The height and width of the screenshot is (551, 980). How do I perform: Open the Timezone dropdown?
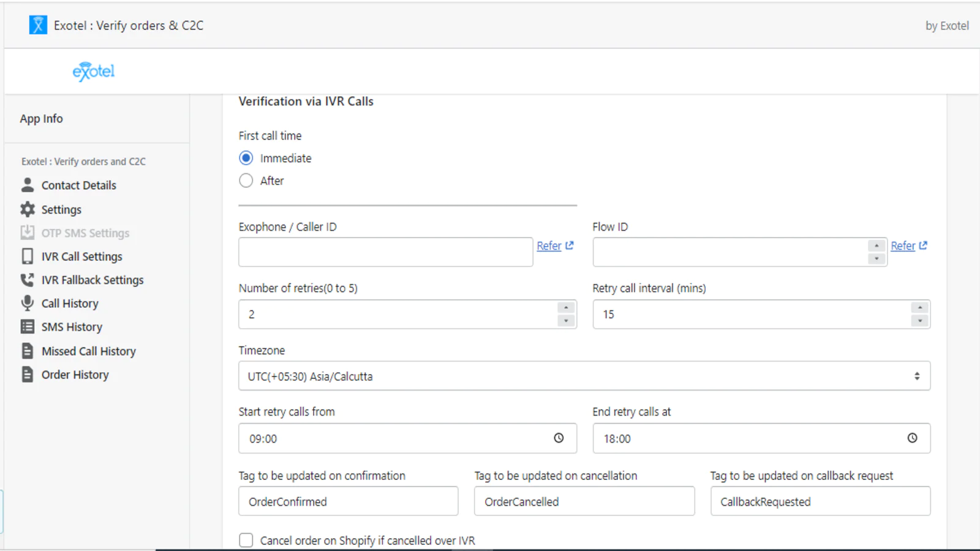(x=584, y=376)
